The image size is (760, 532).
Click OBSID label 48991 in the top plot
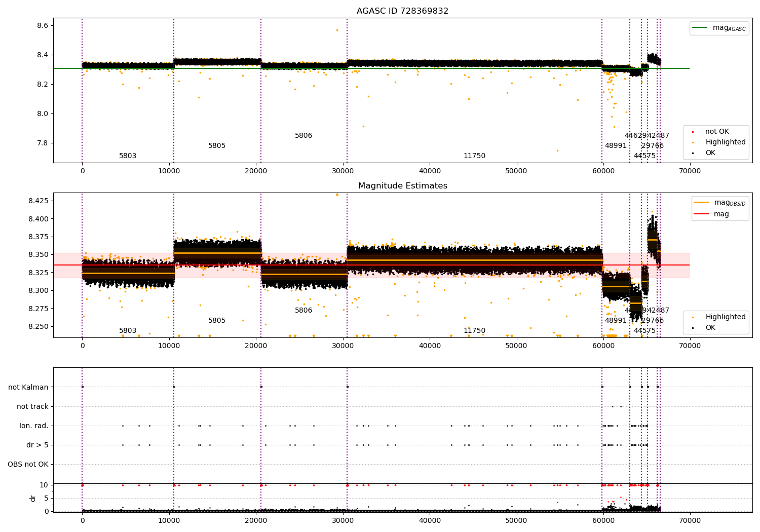point(616,146)
